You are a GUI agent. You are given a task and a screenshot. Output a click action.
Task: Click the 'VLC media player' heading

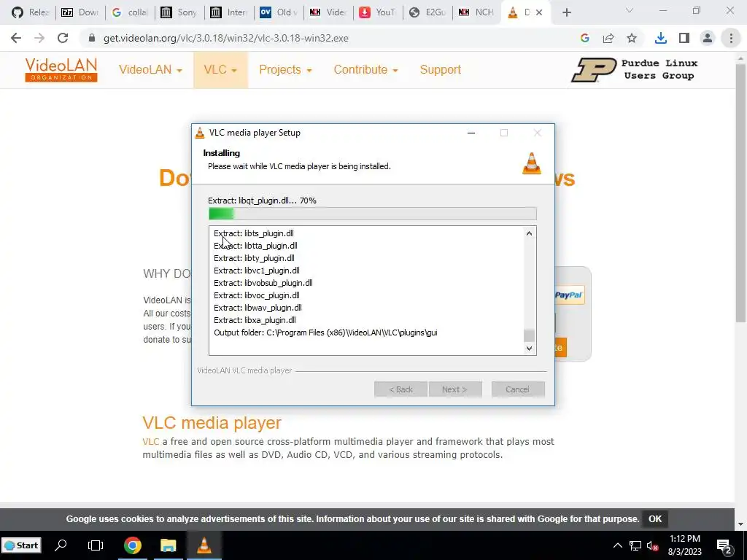point(212,422)
